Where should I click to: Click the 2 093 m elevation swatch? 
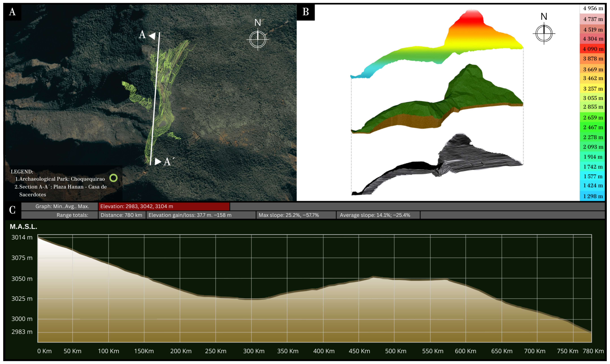[593, 147]
